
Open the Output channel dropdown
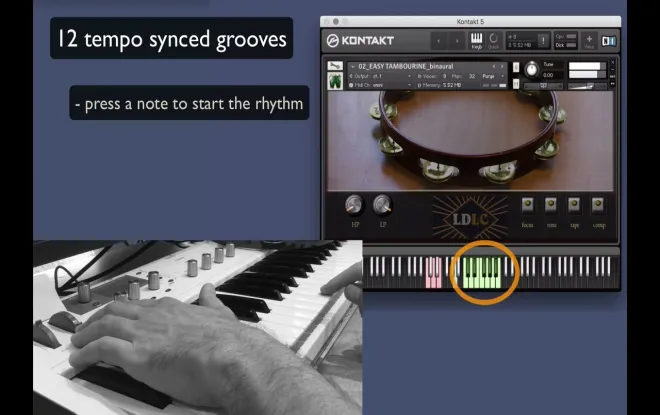[x=380, y=76]
